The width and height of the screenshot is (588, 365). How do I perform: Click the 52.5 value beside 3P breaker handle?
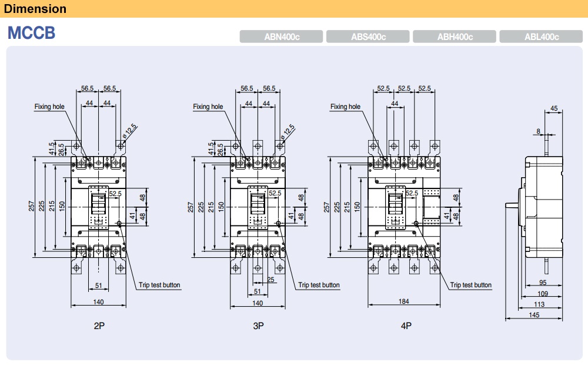[x=275, y=193]
